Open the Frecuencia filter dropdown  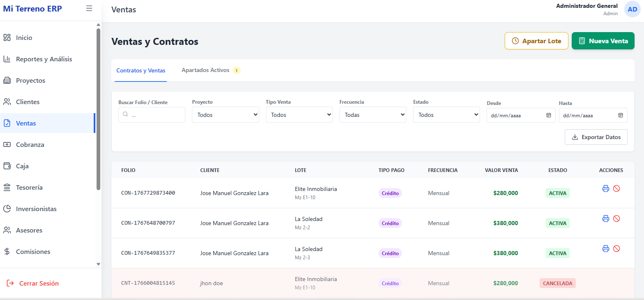click(372, 115)
